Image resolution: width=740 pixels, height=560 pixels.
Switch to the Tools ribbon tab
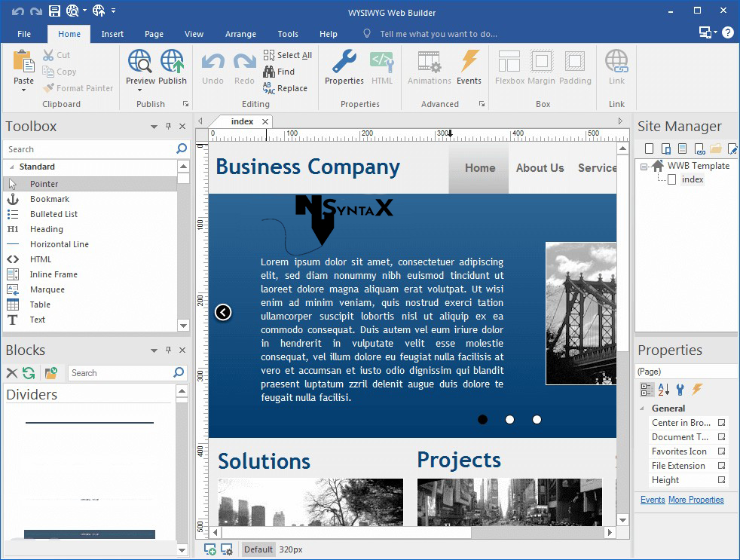[x=288, y=34]
